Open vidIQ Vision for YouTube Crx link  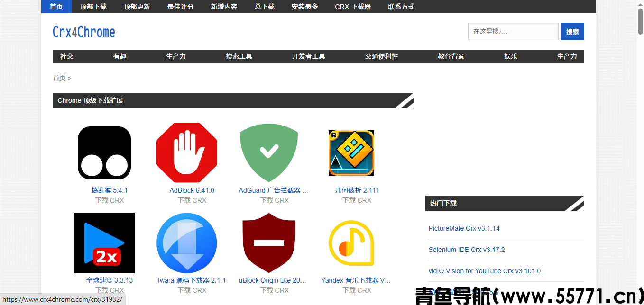(484, 271)
